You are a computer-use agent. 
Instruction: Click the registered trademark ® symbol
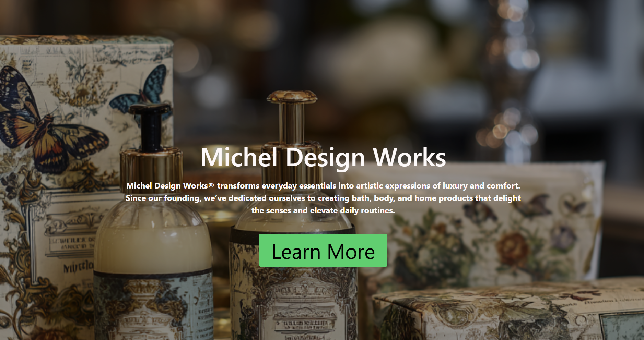(211, 185)
